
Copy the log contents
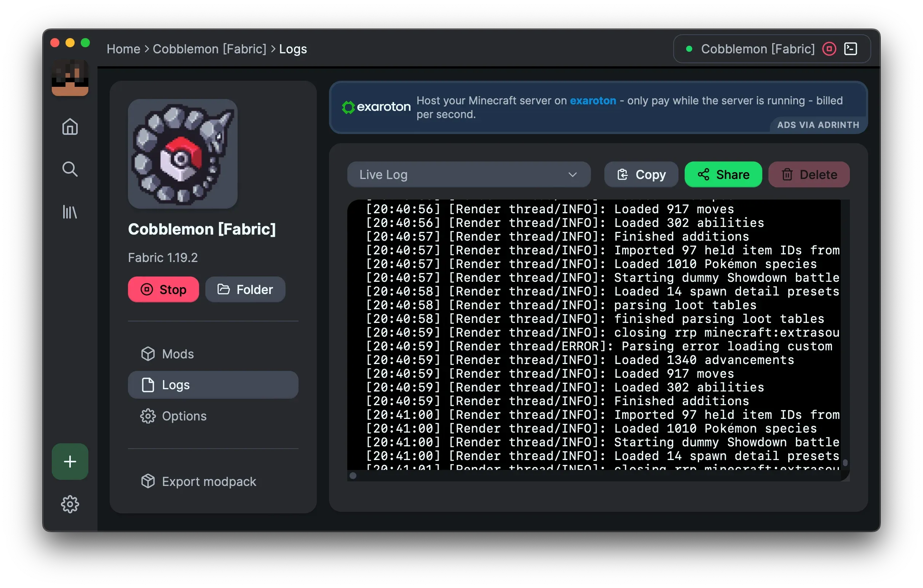pos(641,175)
